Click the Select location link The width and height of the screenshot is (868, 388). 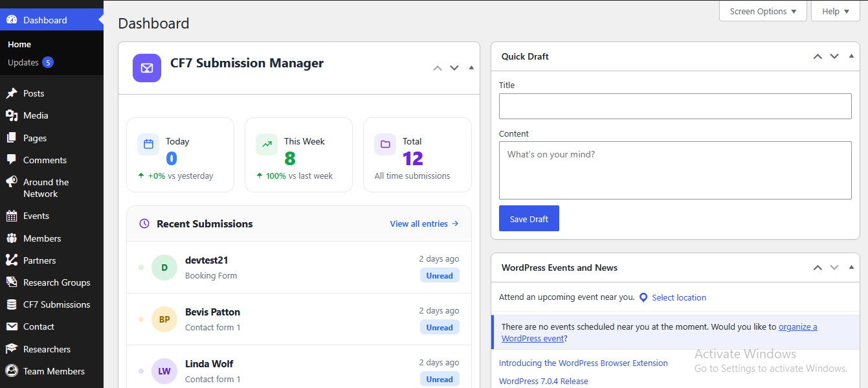click(x=679, y=298)
